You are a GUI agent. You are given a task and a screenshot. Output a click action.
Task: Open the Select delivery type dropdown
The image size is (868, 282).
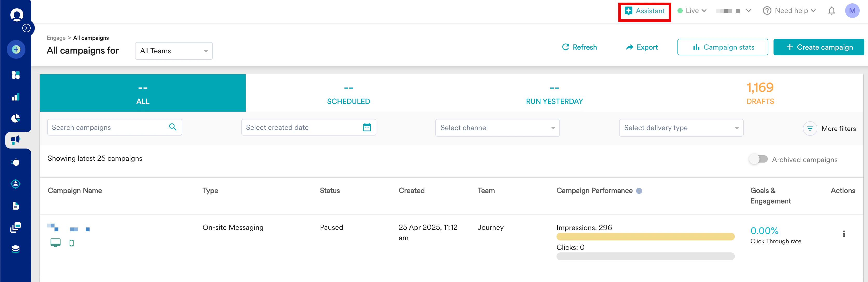coord(681,128)
